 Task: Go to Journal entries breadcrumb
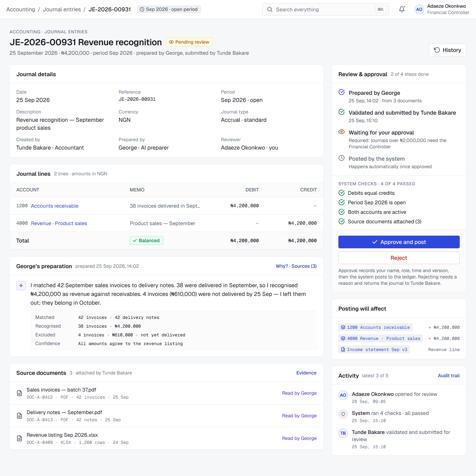[x=62, y=10]
